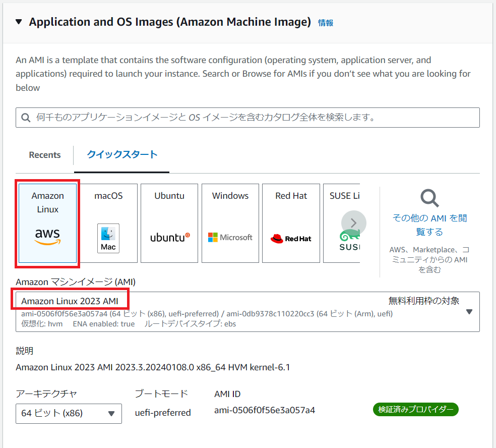This screenshot has width=496, height=448.
Task: Click the Microsoft logo on Windows card
Action: click(230, 237)
